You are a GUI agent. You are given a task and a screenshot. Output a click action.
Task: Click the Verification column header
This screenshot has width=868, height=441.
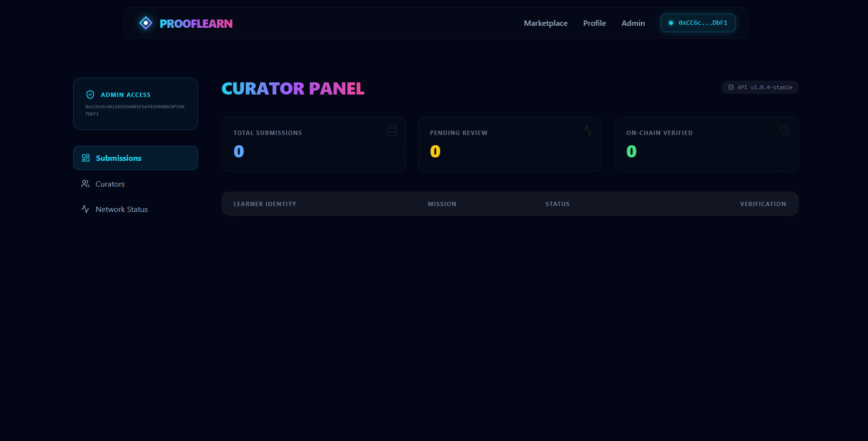click(763, 204)
